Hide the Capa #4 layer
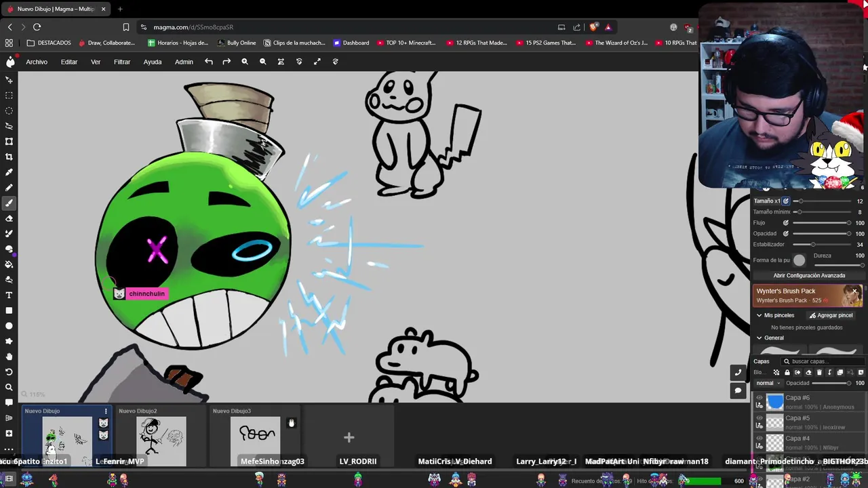Viewport: 868px width, 488px height. click(759, 439)
